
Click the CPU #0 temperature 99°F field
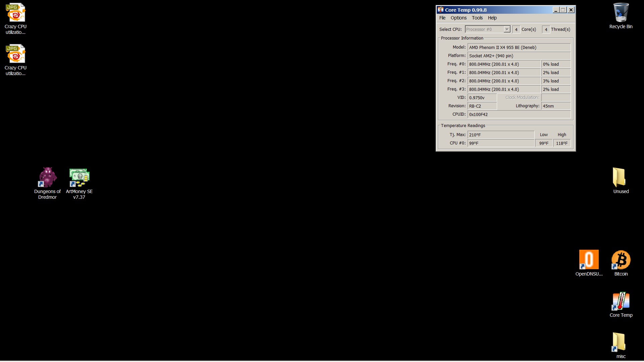pos(501,143)
